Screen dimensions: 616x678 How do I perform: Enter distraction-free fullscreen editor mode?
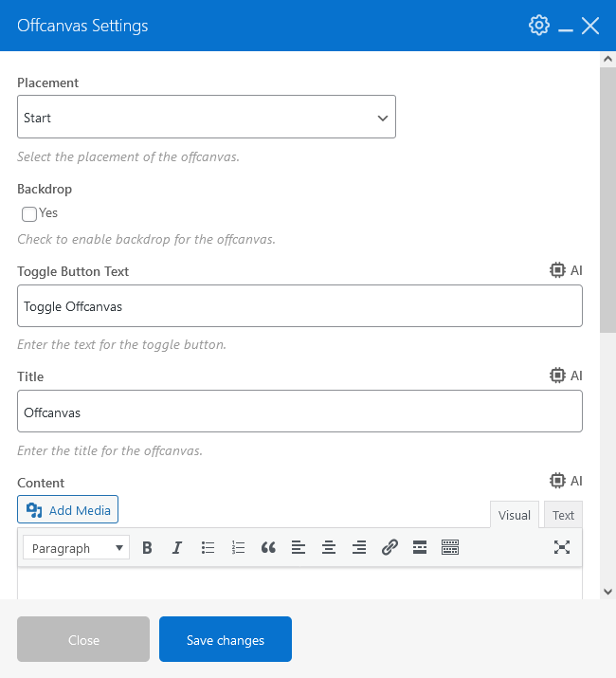[562, 547]
